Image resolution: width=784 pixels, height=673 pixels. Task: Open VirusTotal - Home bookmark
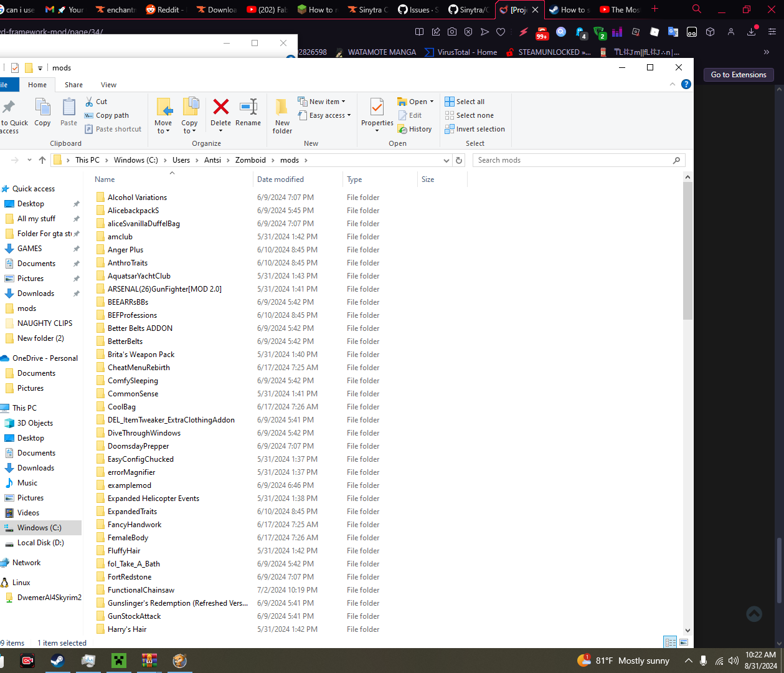pos(461,52)
